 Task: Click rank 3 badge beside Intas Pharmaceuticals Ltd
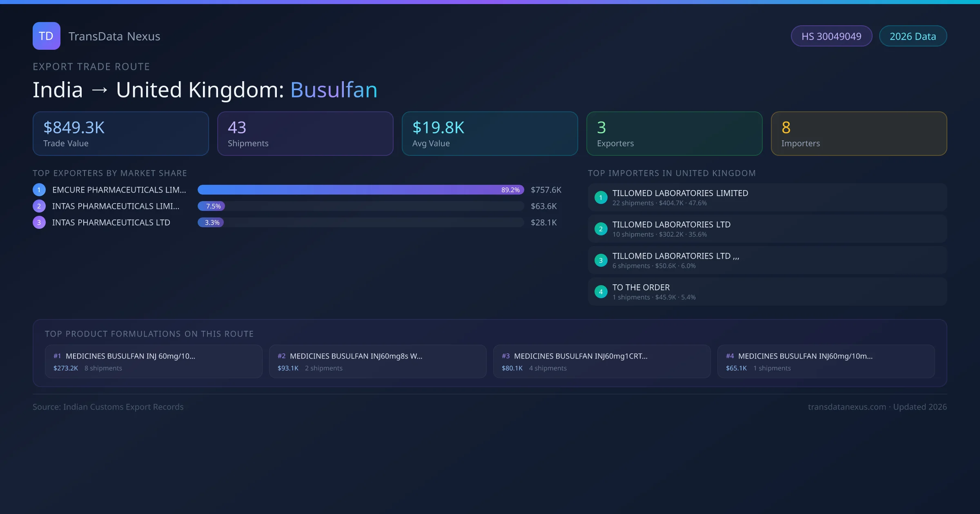coord(39,222)
